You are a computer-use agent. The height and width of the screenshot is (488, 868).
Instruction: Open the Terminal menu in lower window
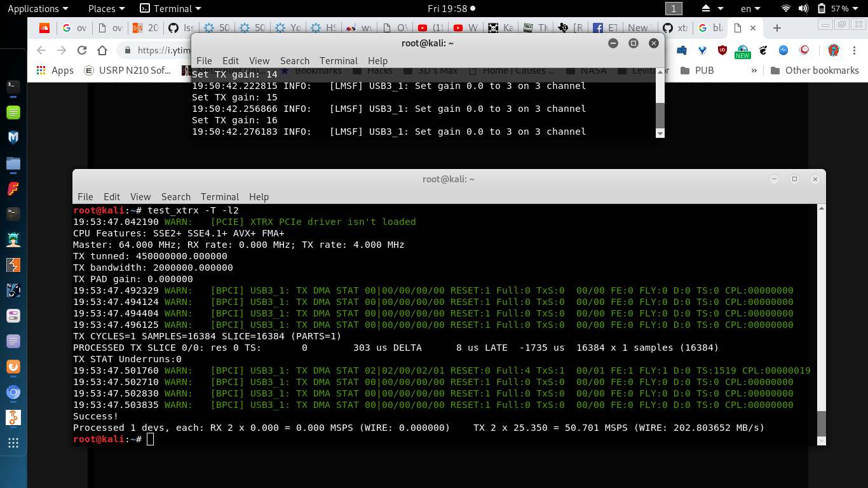tap(220, 197)
